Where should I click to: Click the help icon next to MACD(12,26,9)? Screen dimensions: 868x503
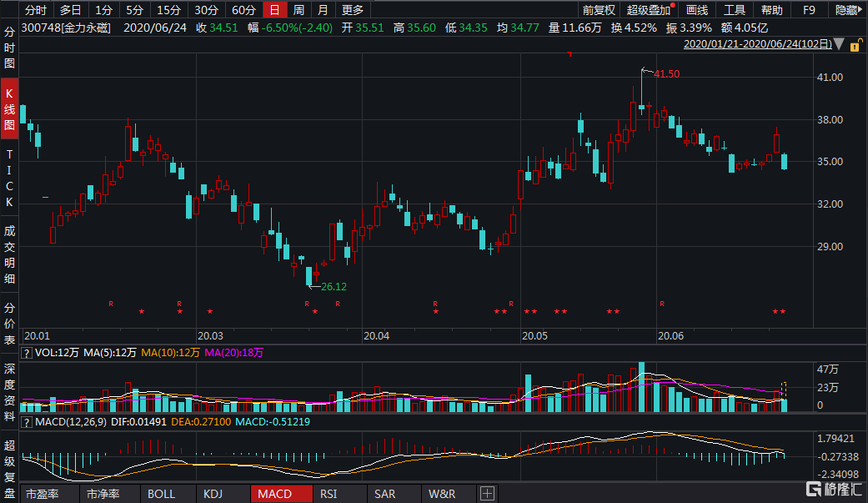coord(27,421)
